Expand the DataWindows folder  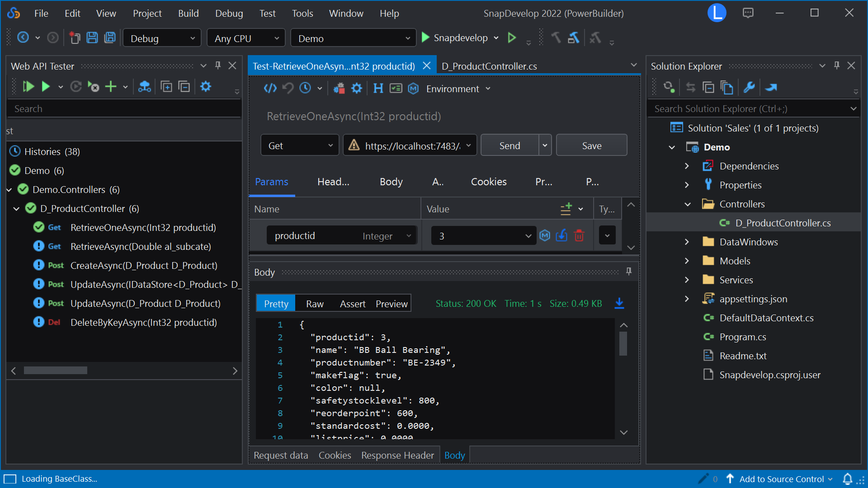[687, 242]
